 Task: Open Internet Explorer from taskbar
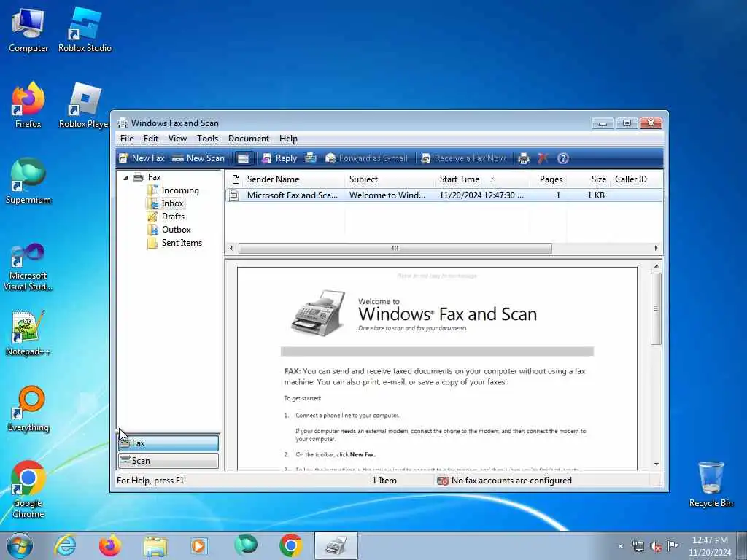(x=65, y=545)
